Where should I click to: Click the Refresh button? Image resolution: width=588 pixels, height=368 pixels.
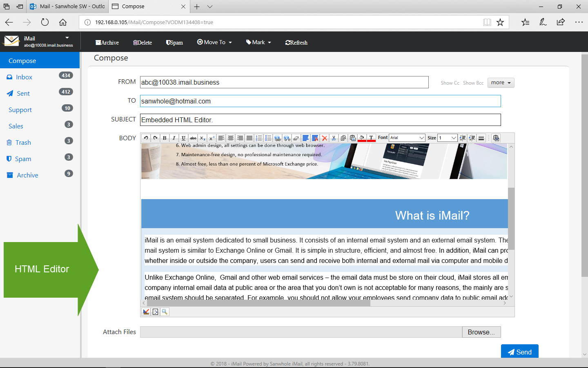click(296, 43)
